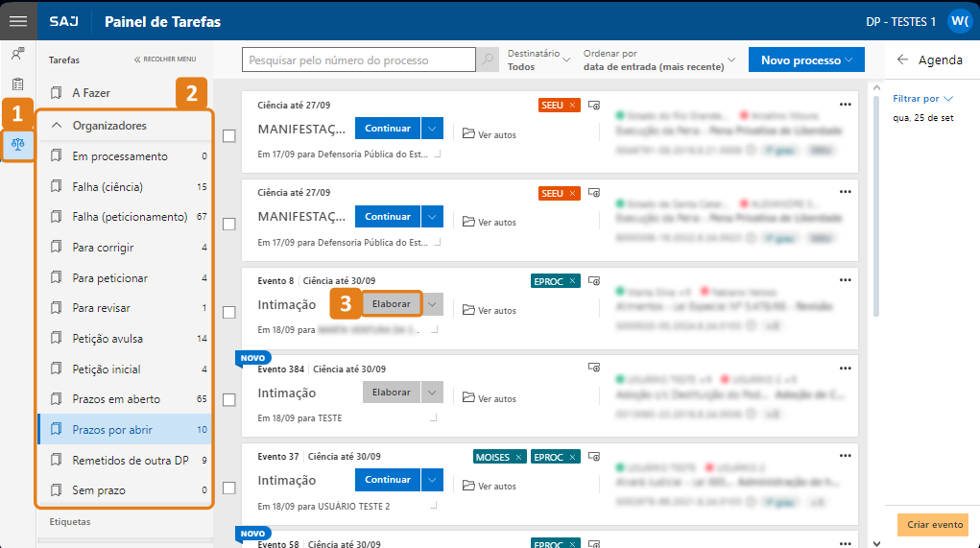This screenshot has width=980, height=548.
Task: Expand Continuar options on first card
Action: (x=432, y=128)
